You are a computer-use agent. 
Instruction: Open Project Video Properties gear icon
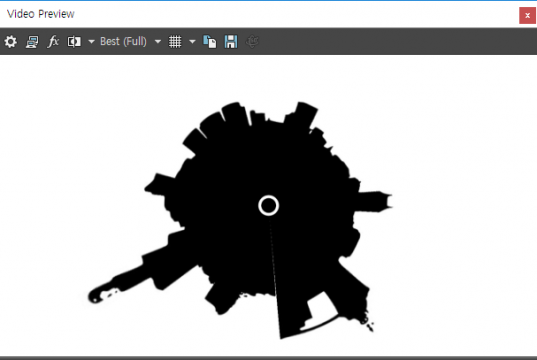tap(11, 42)
